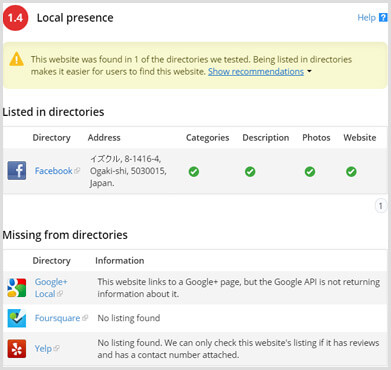Click the Address column header
The image size is (391, 370).
[x=104, y=138]
